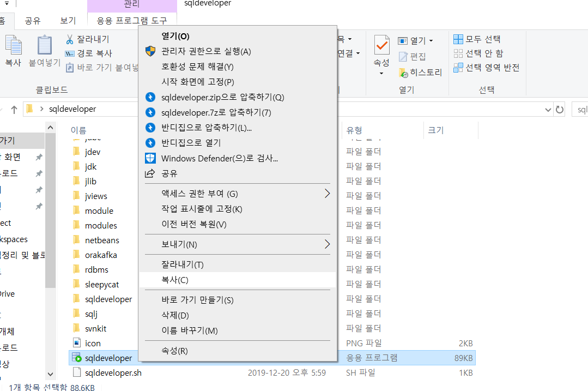Image resolution: width=588 pixels, height=391 pixels.
Task: Select 속성(R) in context menu
Action: (x=238, y=351)
